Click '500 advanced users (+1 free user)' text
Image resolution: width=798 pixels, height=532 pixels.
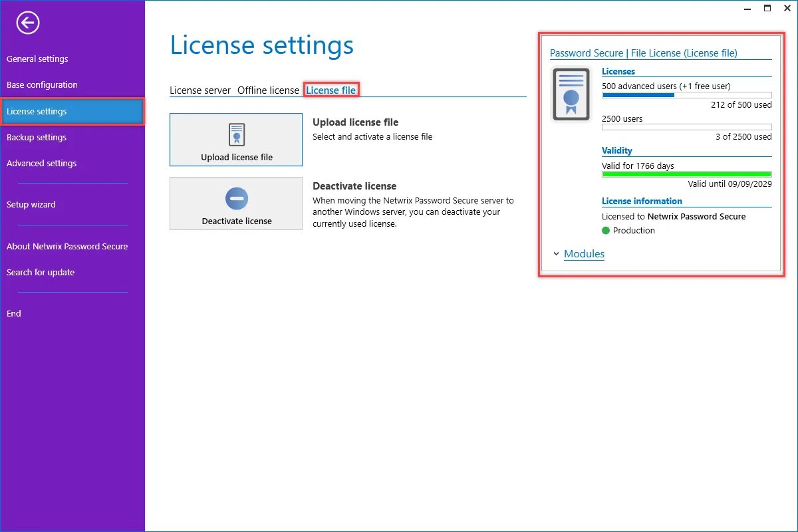pos(666,86)
